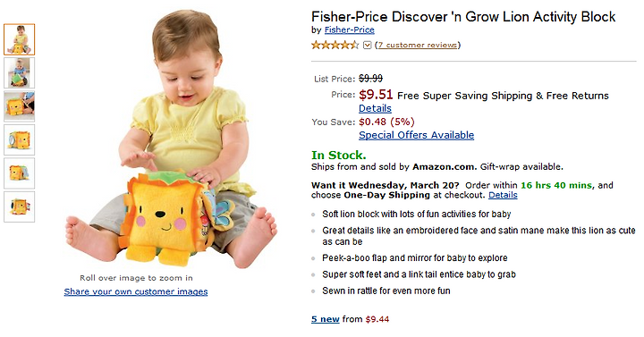644x337 pixels.
Task: Select the sixth thumbnail at the bottom
Action: pos(20,206)
